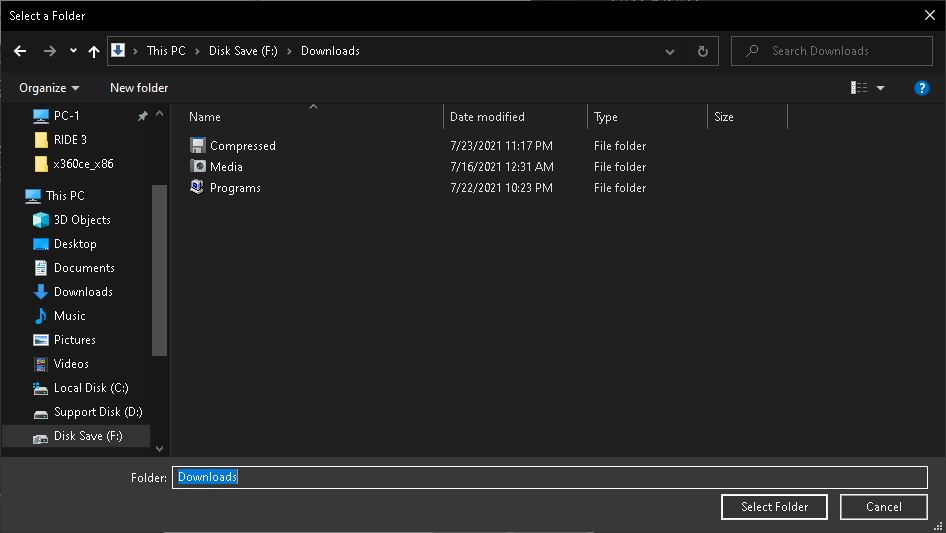Select PC-1 in quick access
The image size is (946, 533).
coord(66,115)
